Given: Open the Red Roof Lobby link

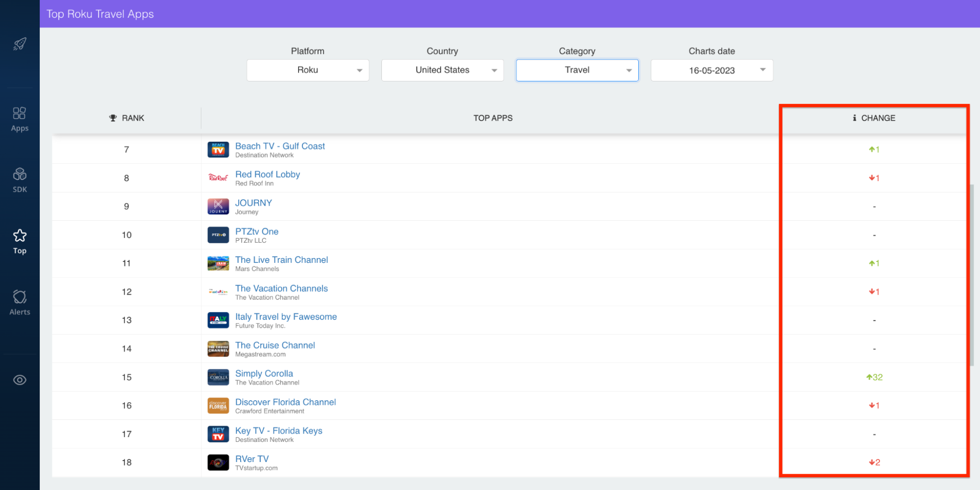Looking at the screenshot, I should pos(268,175).
